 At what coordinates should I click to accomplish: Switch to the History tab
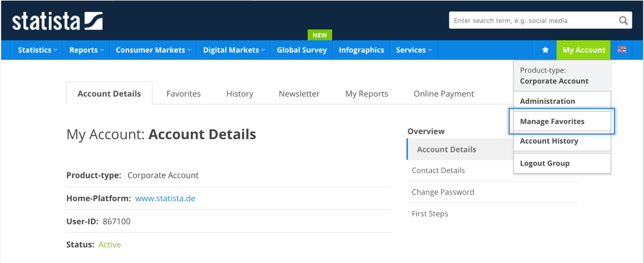coord(240,94)
